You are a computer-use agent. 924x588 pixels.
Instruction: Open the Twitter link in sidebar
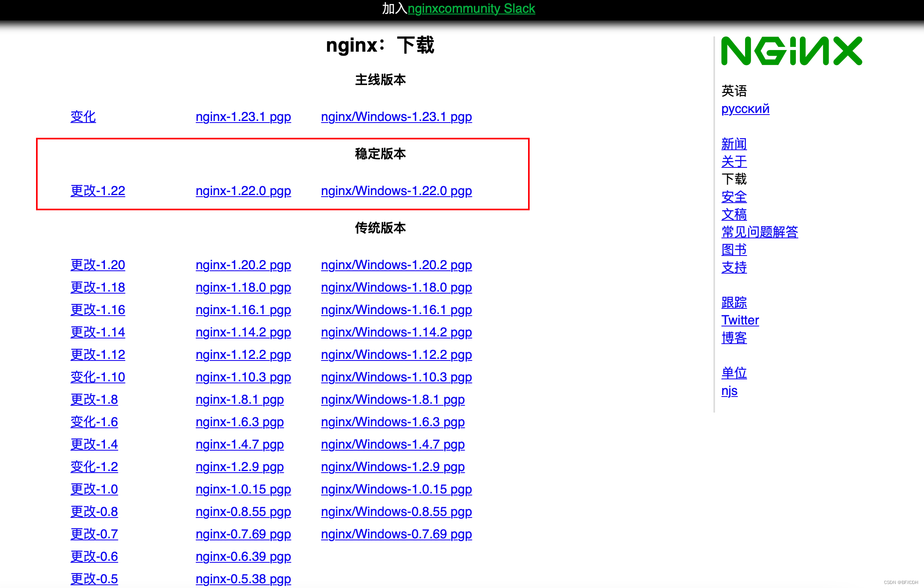[739, 320]
